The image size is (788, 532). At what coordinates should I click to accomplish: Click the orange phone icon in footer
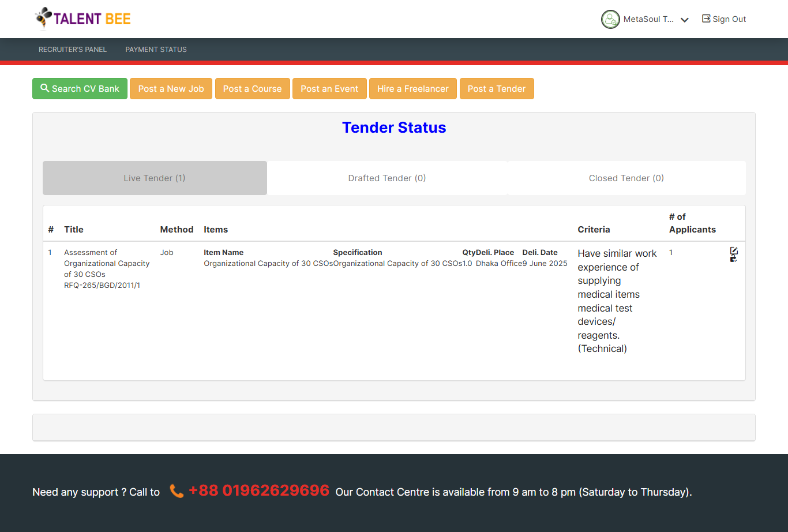pos(177,491)
